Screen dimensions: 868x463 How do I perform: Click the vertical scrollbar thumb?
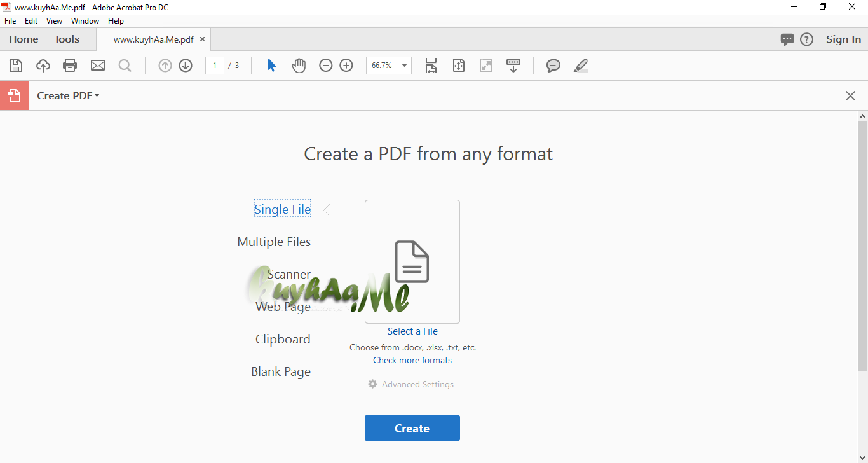pyautogui.click(x=862, y=246)
